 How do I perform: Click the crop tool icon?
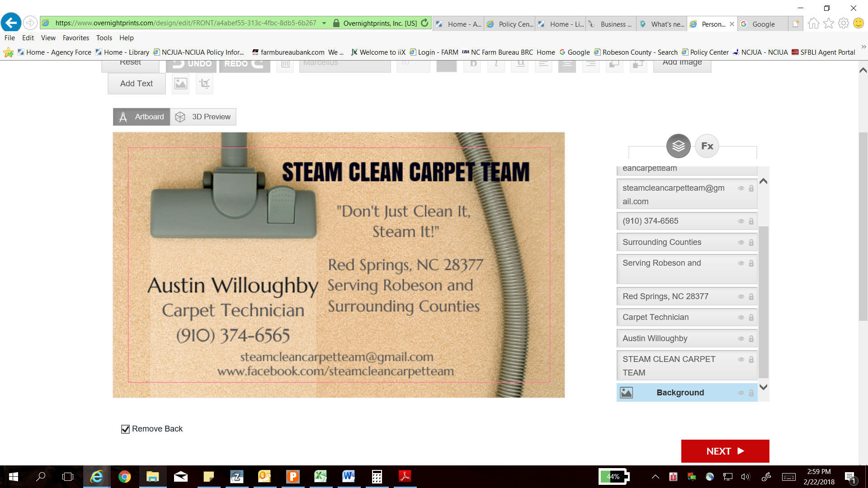[204, 84]
